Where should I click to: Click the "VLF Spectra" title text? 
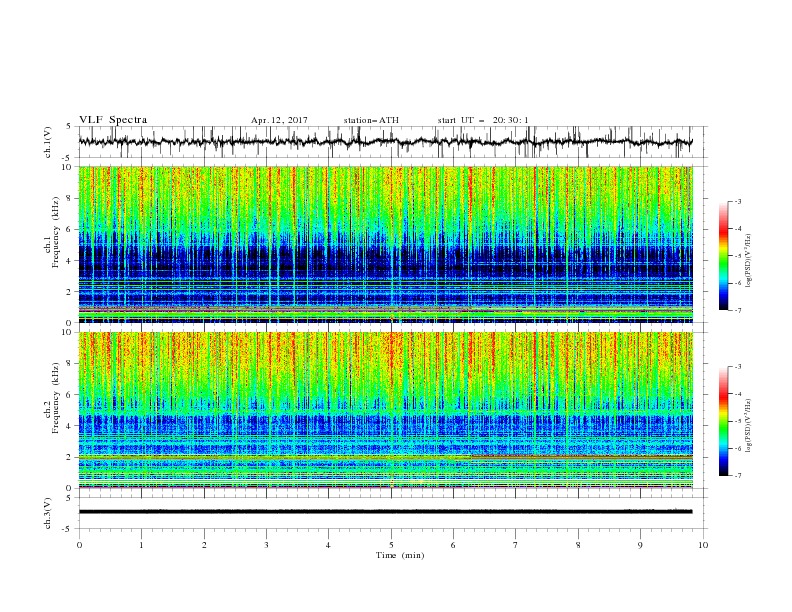[113, 120]
